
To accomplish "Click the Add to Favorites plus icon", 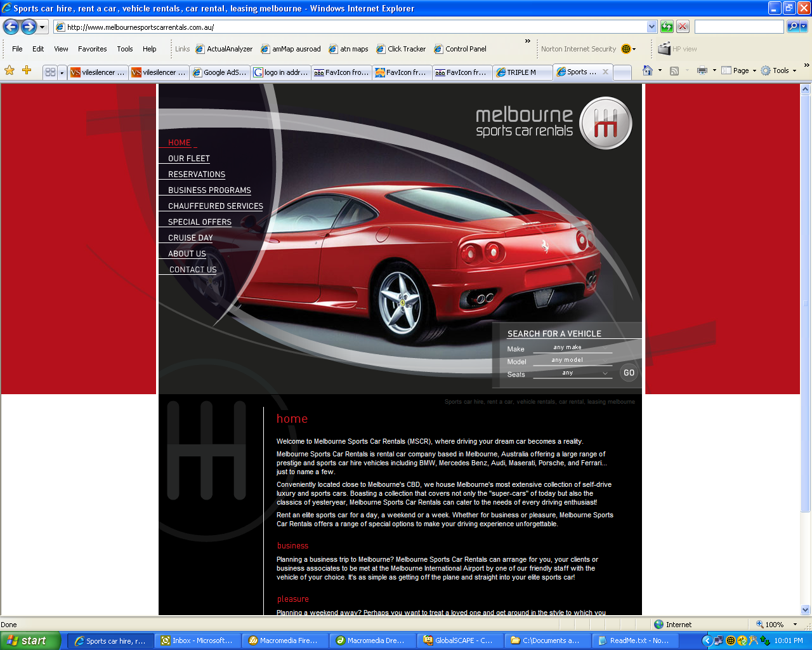I will pos(27,70).
